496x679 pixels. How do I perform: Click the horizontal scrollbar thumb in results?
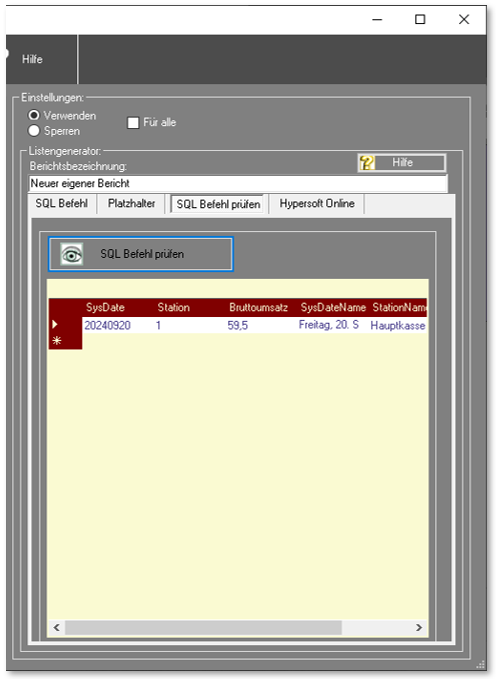(x=203, y=627)
